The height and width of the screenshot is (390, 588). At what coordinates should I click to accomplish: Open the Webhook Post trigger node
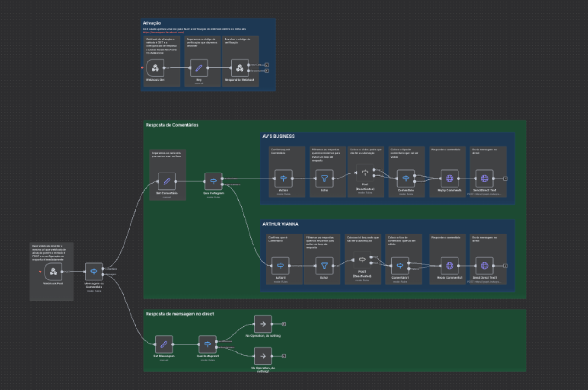tap(53, 272)
